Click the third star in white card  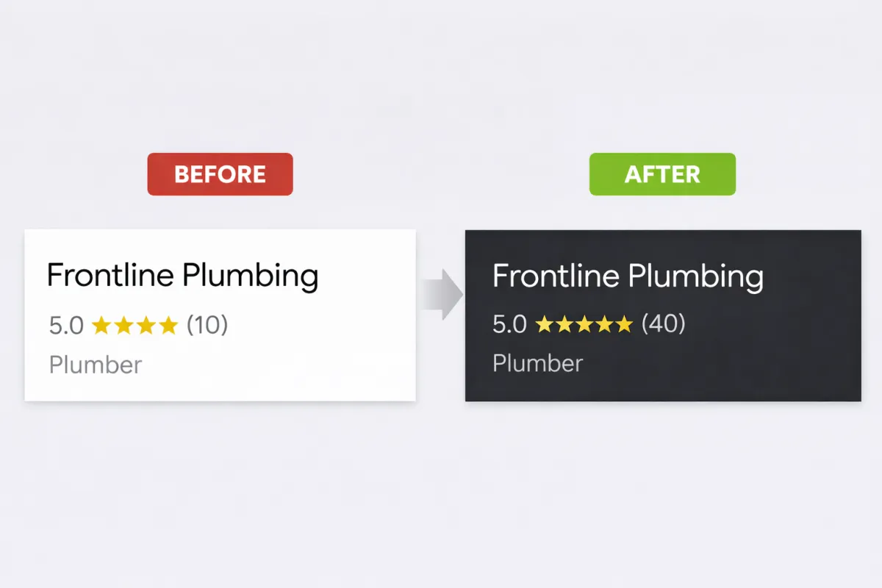(146, 325)
